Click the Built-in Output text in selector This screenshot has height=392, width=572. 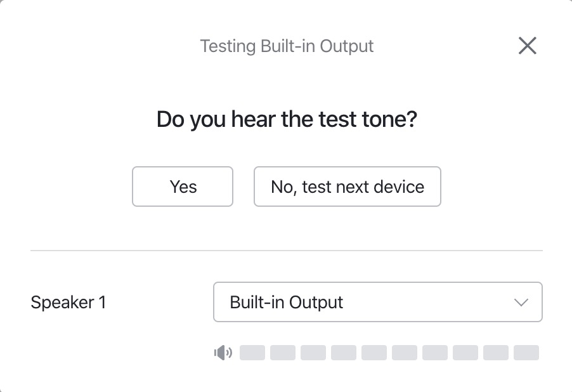coord(287,303)
